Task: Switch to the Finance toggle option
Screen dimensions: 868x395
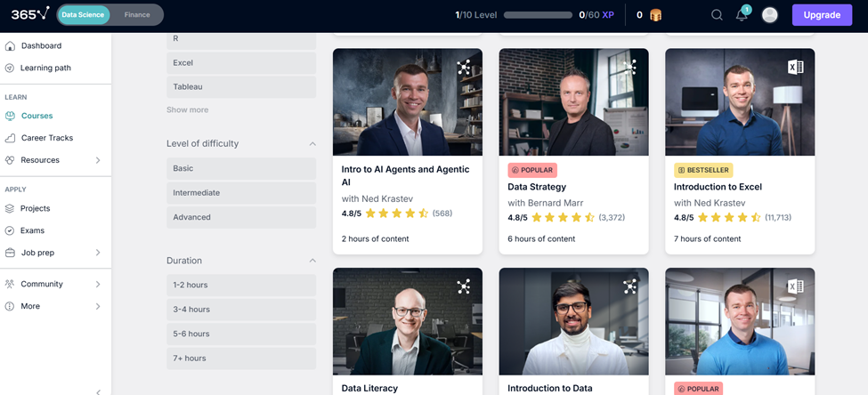Action: click(x=137, y=14)
